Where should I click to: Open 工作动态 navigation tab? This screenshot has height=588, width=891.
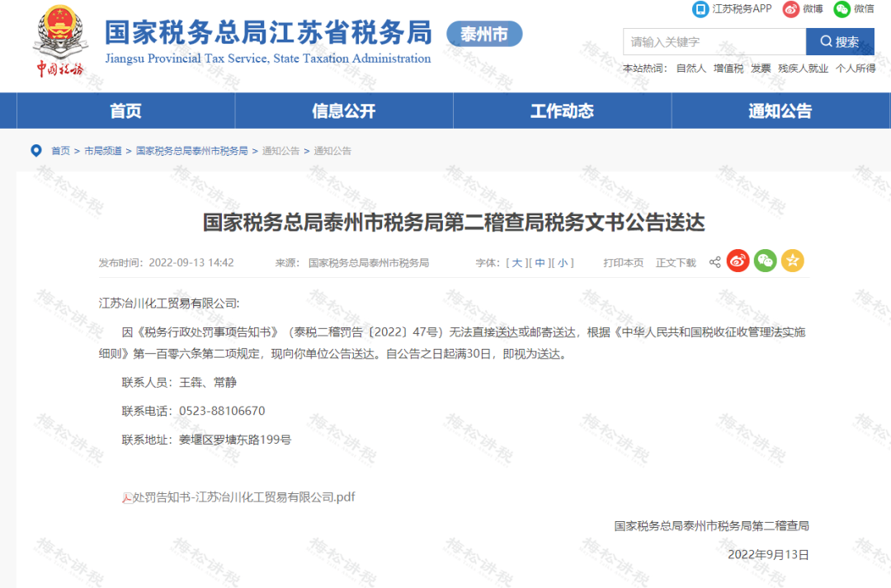click(x=562, y=111)
